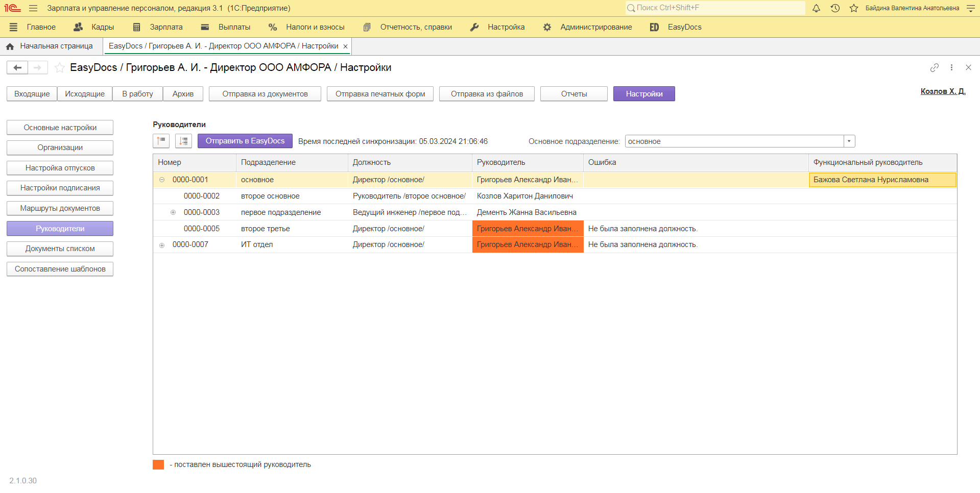Open the Главное menu section
This screenshot has height=493, width=980.
[41, 27]
